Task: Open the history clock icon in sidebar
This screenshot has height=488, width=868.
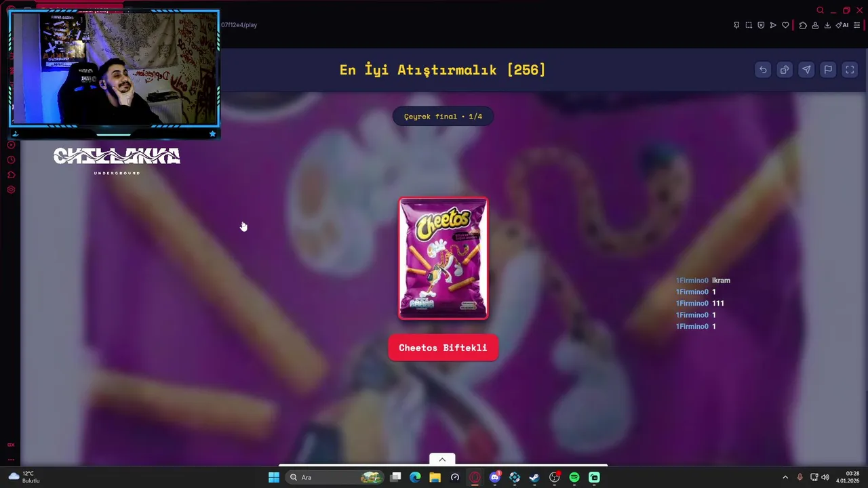Action: coord(11,160)
